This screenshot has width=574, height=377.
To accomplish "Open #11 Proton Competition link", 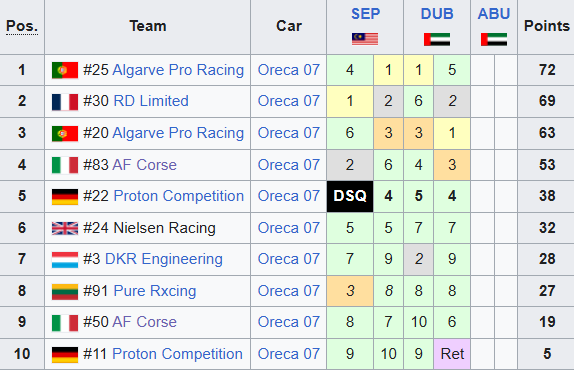I will 178,354.
